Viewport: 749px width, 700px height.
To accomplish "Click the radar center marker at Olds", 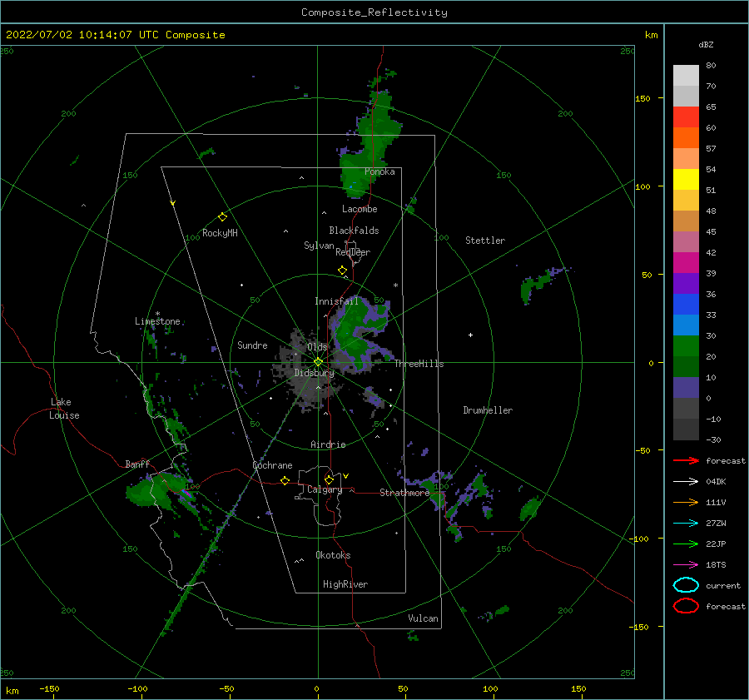I will tap(318, 362).
